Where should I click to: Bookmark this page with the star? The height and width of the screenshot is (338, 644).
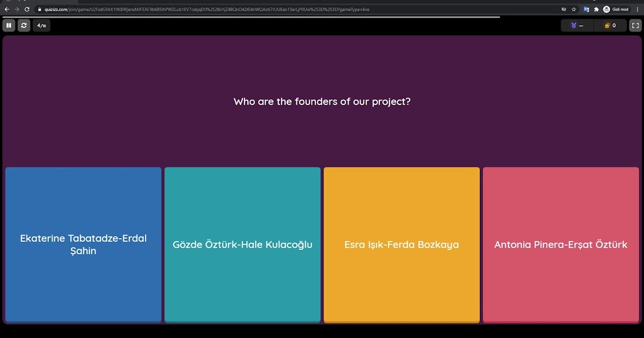574,9
